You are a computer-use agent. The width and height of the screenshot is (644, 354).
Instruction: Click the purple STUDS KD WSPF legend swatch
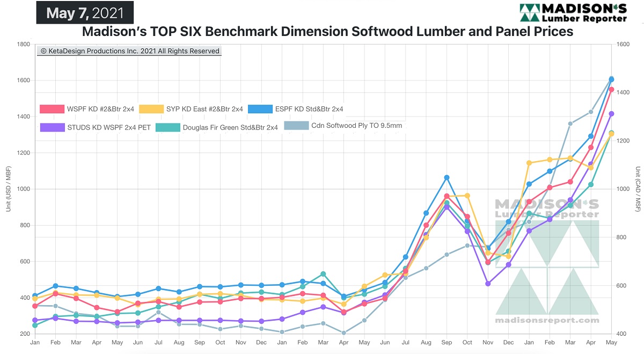click(x=52, y=127)
